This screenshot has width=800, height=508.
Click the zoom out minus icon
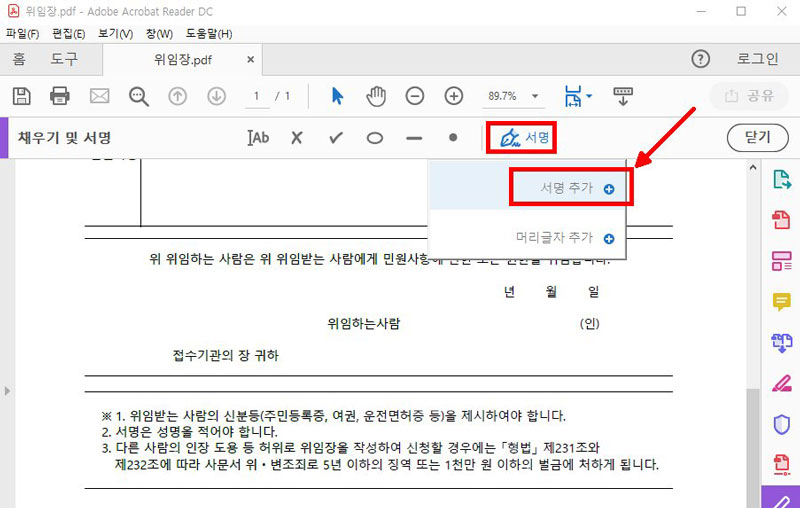(414, 96)
